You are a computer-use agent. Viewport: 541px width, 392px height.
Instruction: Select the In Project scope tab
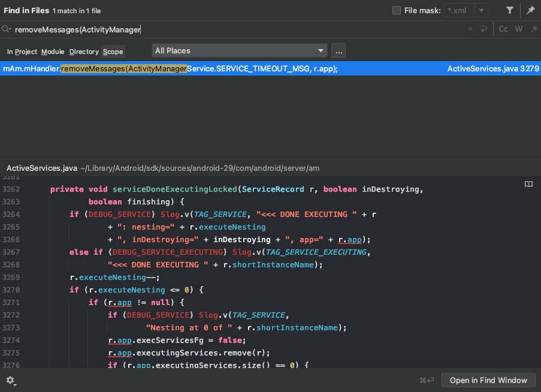point(22,52)
